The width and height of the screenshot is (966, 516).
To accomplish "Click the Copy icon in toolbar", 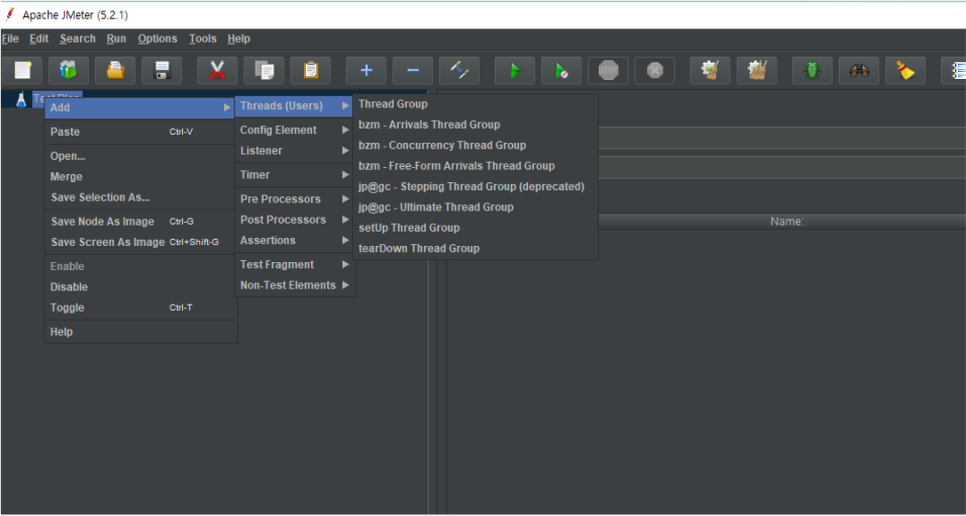I will pos(264,70).
